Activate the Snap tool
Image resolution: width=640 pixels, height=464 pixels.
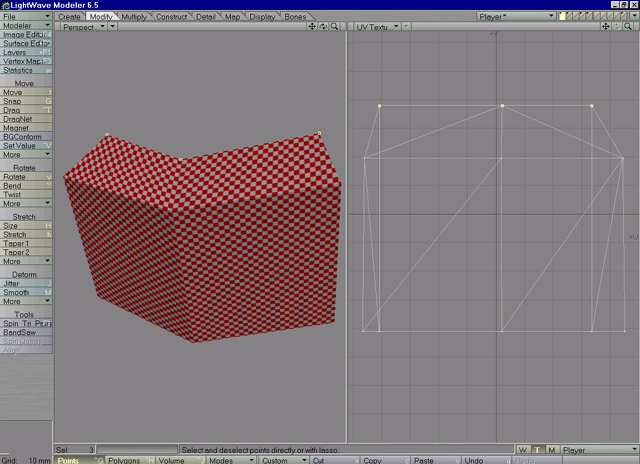click(26, 101)
